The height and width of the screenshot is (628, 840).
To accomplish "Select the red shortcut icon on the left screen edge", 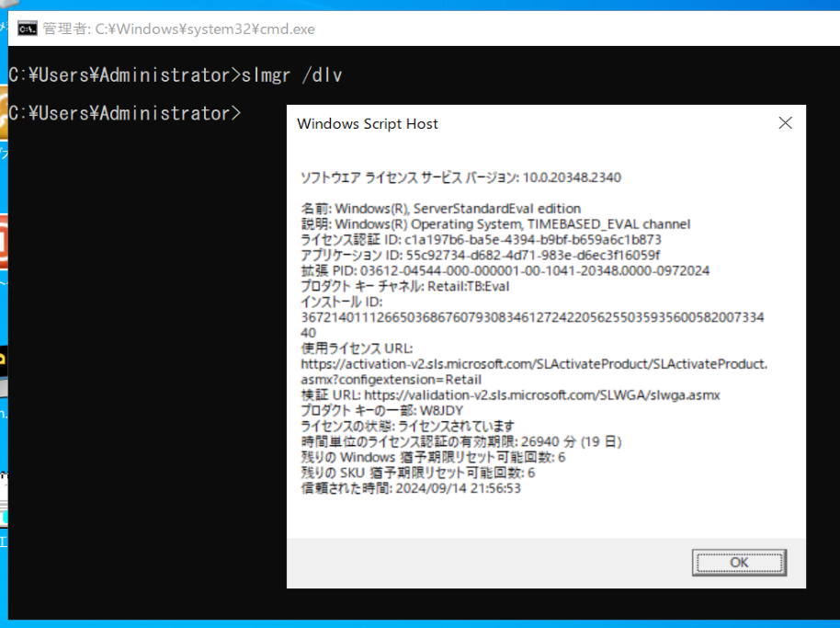I will pos(5,239).
